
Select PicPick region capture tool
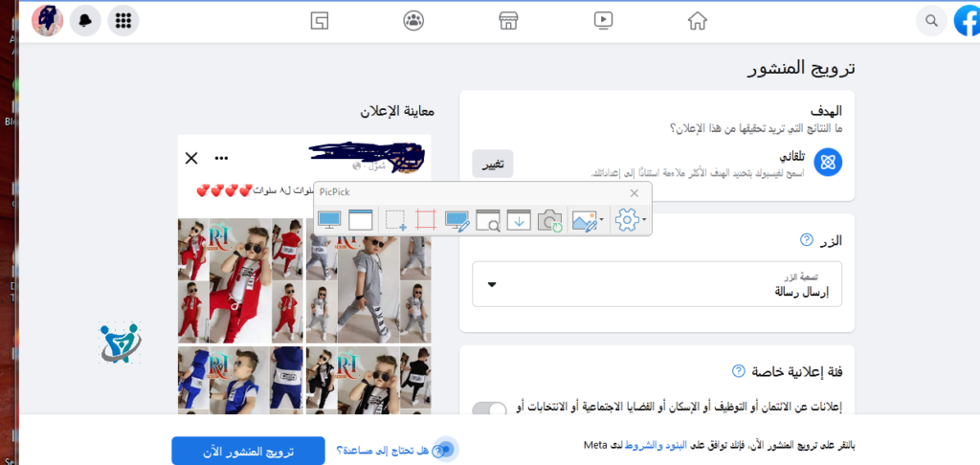[396, 220]
